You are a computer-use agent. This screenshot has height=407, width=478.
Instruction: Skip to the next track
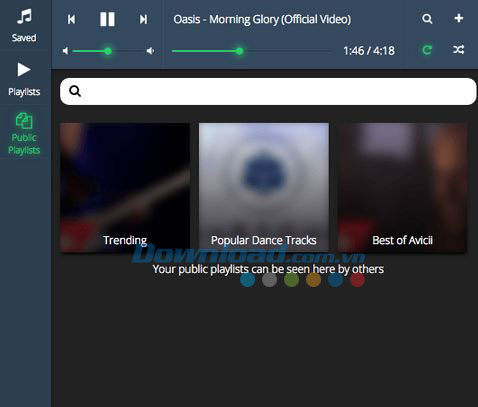143,19
